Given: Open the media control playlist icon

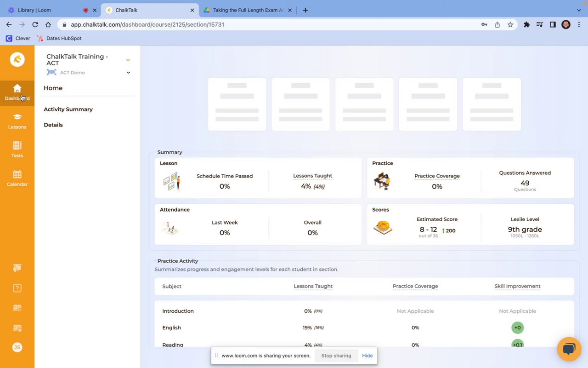Looking at the screenshot, I should pyautogui.click(x=540, y=24).
